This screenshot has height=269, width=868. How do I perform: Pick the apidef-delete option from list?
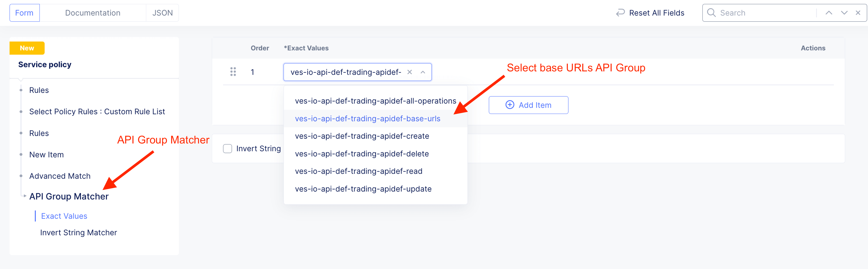tap(361, 153)
